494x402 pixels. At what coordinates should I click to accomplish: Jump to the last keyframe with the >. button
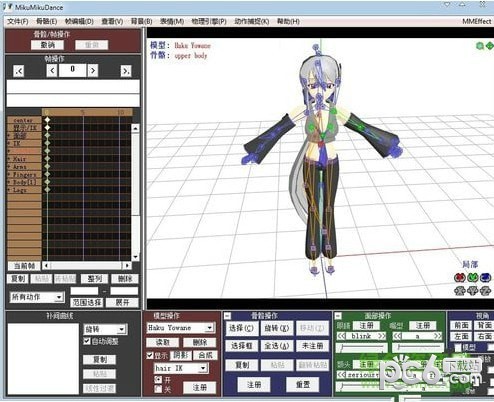pos(126,71)
